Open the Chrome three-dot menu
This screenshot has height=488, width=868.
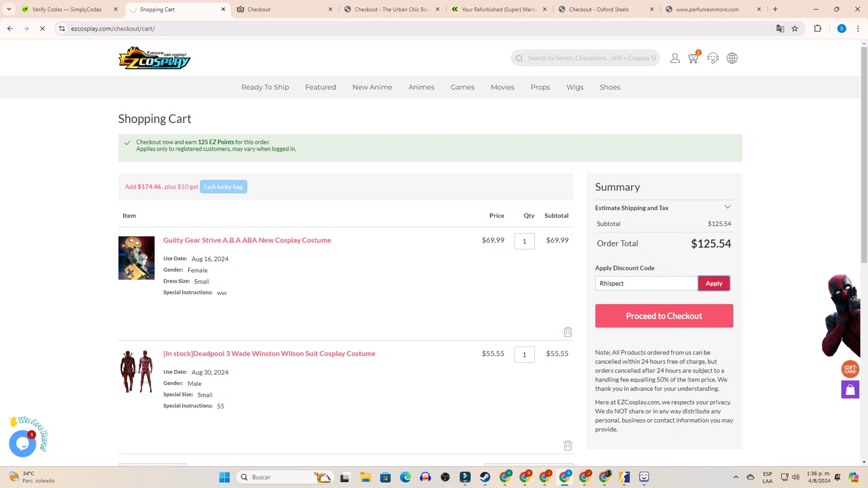pos(858,28)
